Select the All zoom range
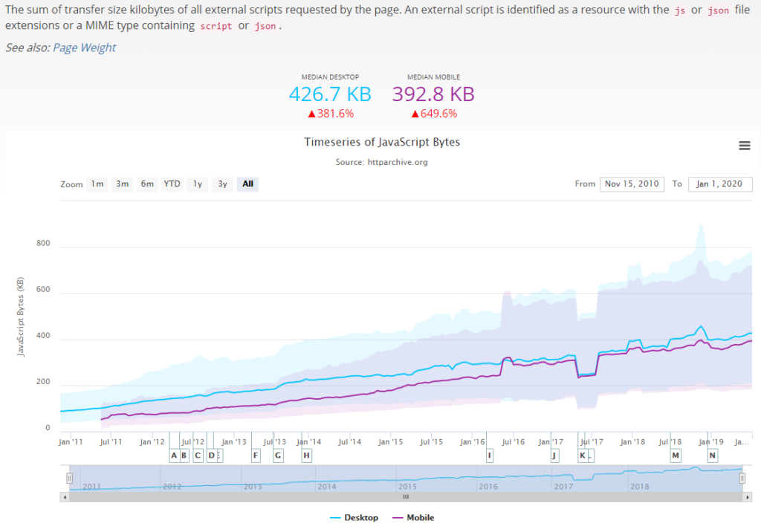Image resolution: width=761 pixels, height=532 pixels. coord(247,184)
